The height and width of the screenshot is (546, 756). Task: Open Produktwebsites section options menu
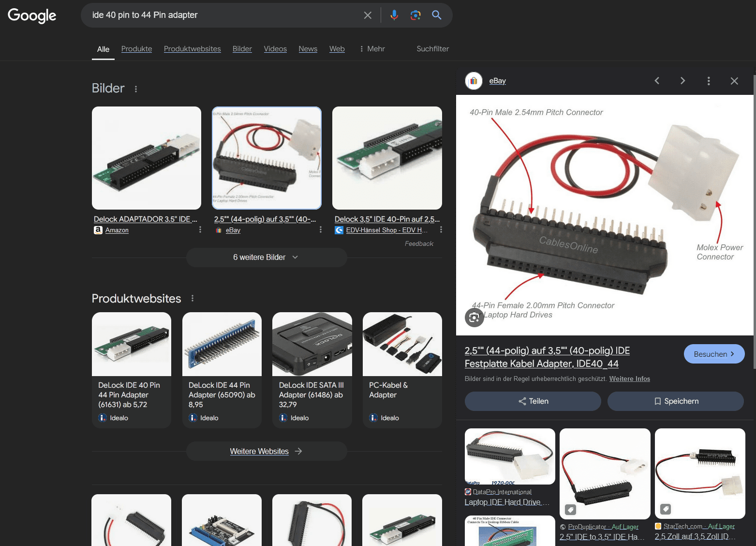193,298
